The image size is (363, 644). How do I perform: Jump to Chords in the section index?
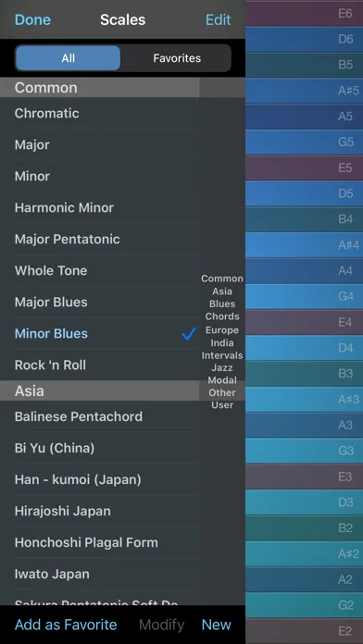click(222, 316)
